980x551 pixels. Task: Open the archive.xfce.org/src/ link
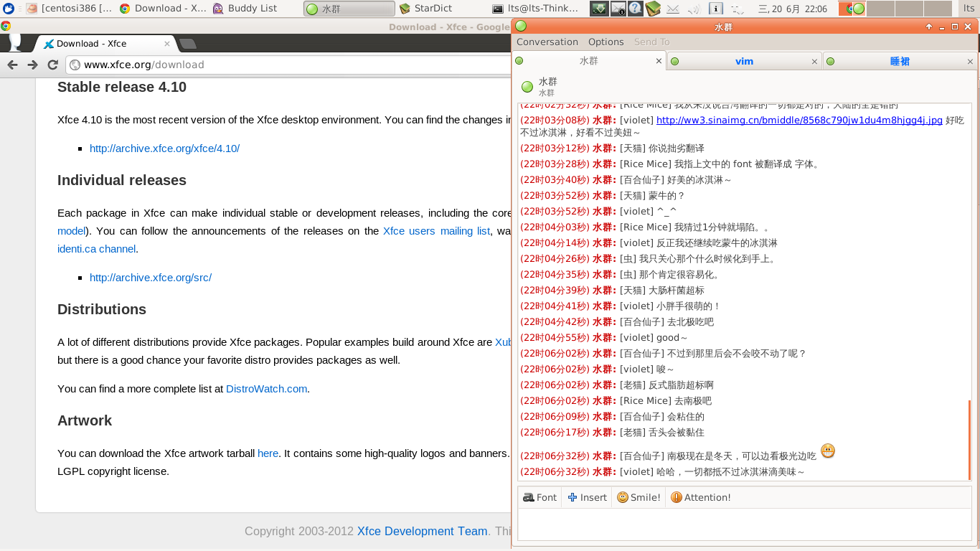151,278
